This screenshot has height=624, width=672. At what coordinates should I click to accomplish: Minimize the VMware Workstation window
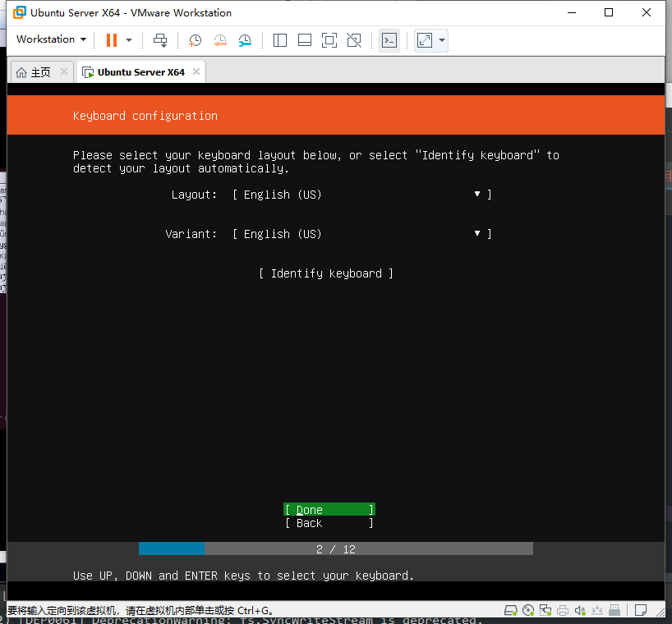[x=571, y=12]
